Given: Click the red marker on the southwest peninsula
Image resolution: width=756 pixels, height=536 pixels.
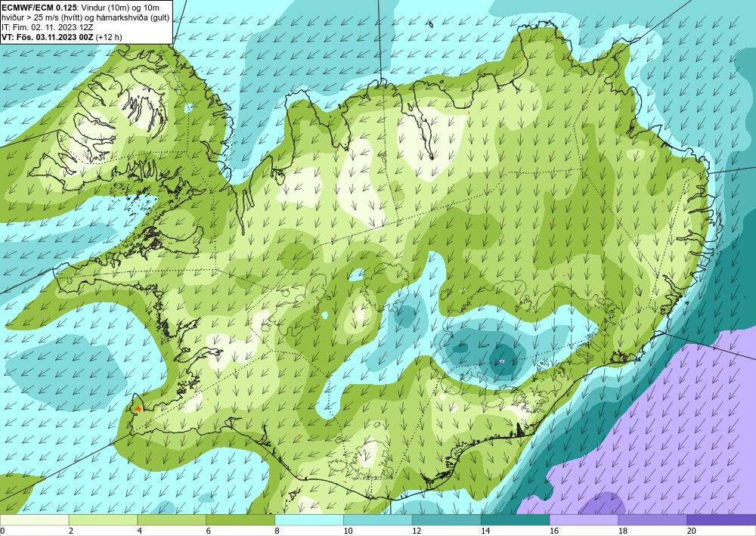Looking at the screenshot, I should [x=138, y=408].
